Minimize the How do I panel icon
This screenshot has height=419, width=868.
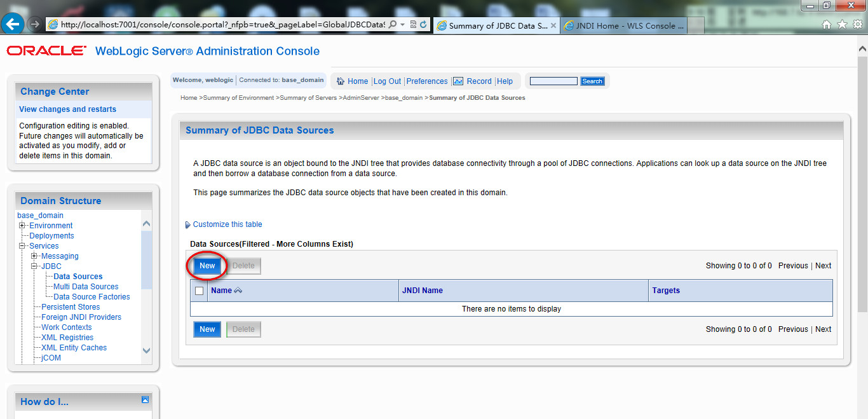click(145, 400)
